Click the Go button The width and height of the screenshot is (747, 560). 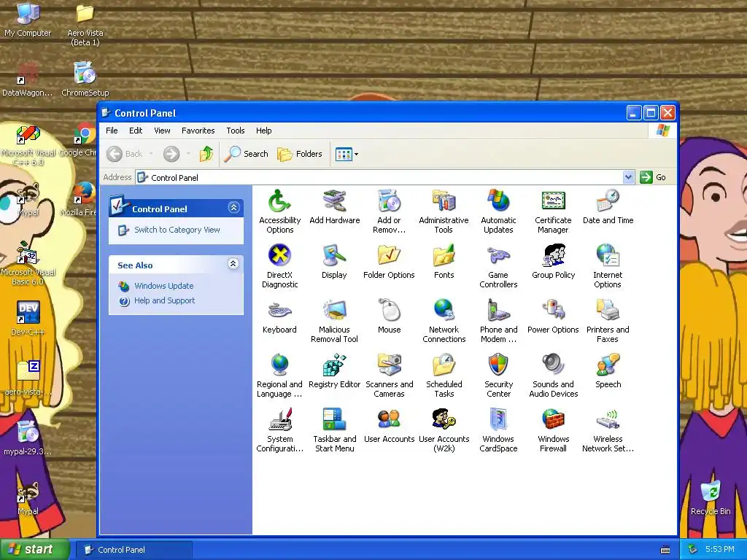pos(653,178)
